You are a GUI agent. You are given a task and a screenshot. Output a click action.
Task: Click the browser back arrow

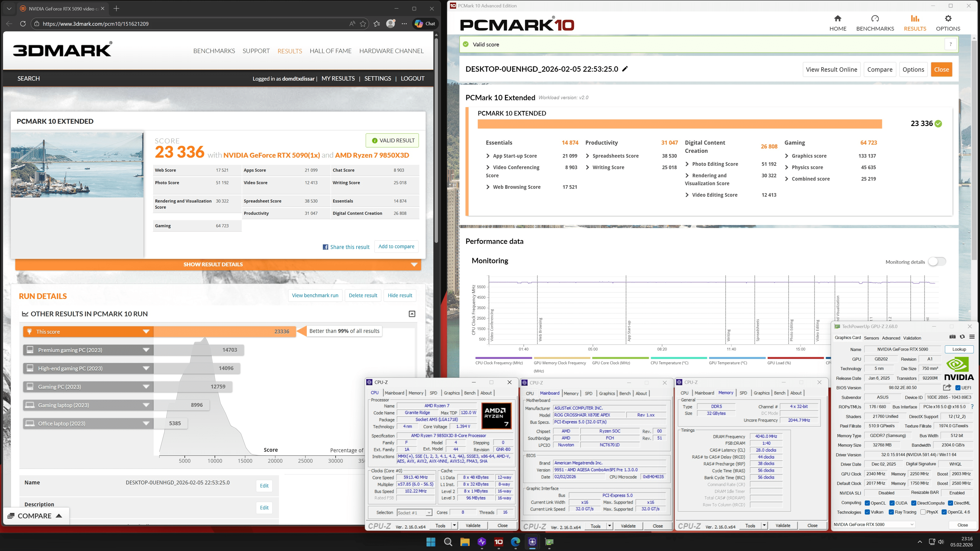pos(9,23)
